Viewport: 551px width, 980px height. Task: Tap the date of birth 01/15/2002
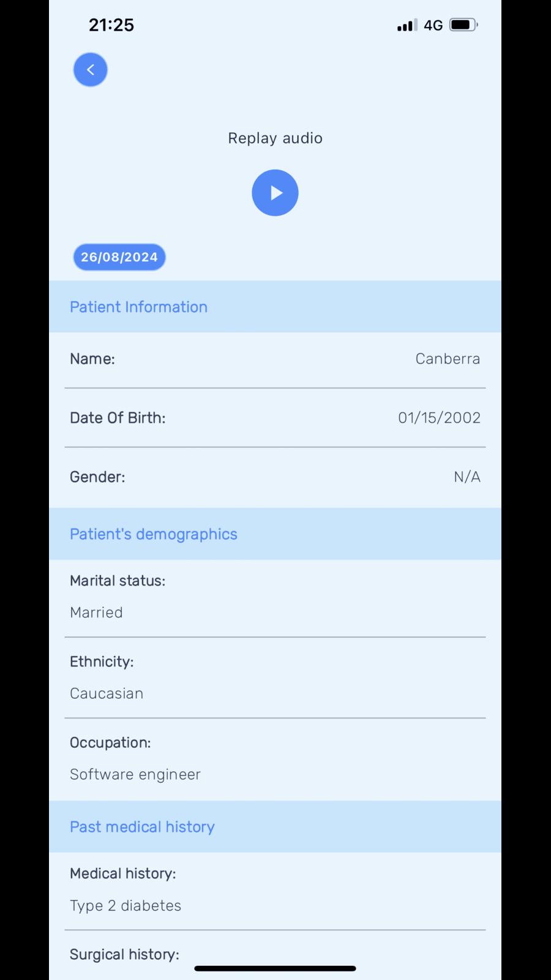click(x=439, y=418)
